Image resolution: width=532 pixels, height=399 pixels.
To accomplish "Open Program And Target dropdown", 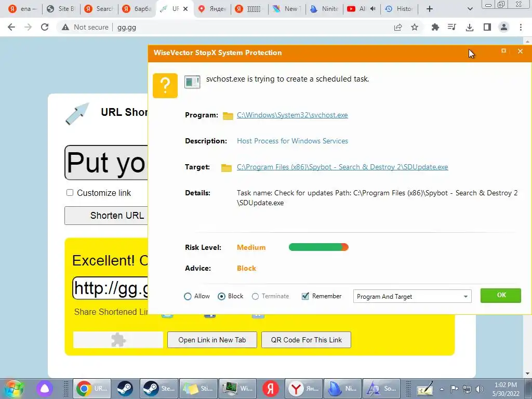I will (x=412, y=297).
